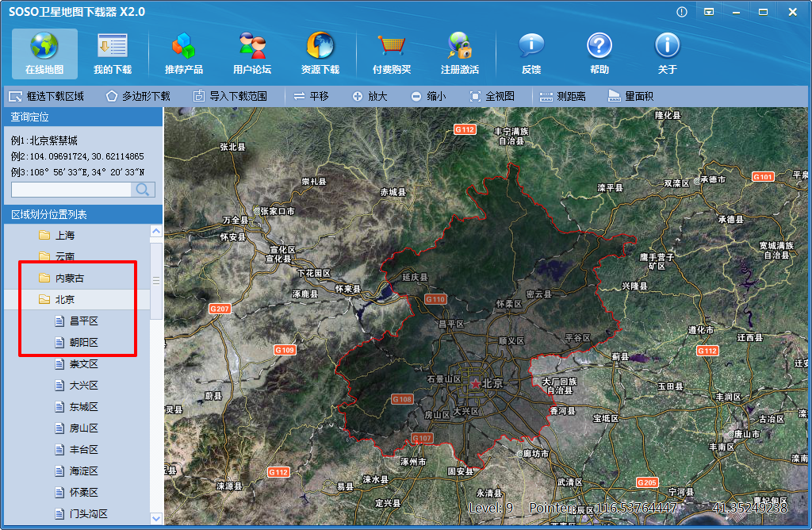
Task: Open 推荐产品 recommended products
Action: [x=183, y=53]
